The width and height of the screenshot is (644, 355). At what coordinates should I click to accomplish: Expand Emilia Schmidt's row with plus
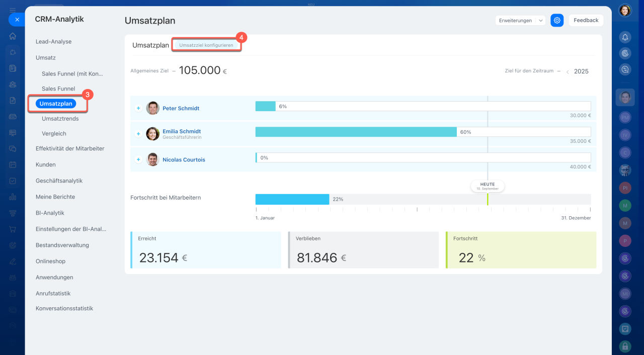coord(138,134)
